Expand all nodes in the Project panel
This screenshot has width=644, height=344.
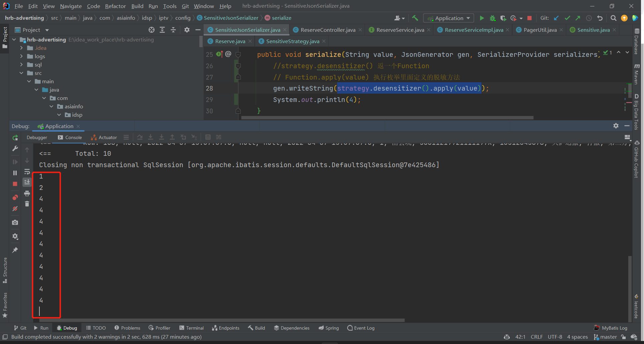[162, 30]
